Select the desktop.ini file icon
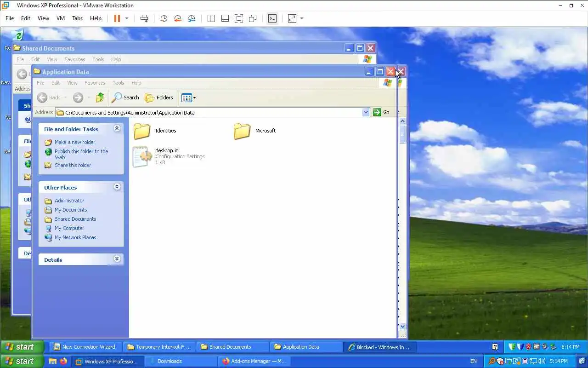 tap(142, 156)
